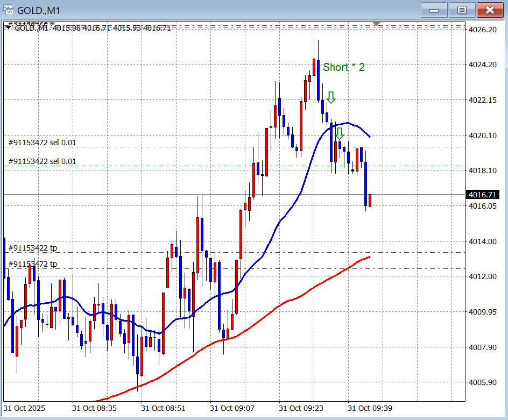Close the GOLD..M1 chart window
This screenshot has height=420, width=508.
point(489,10)
